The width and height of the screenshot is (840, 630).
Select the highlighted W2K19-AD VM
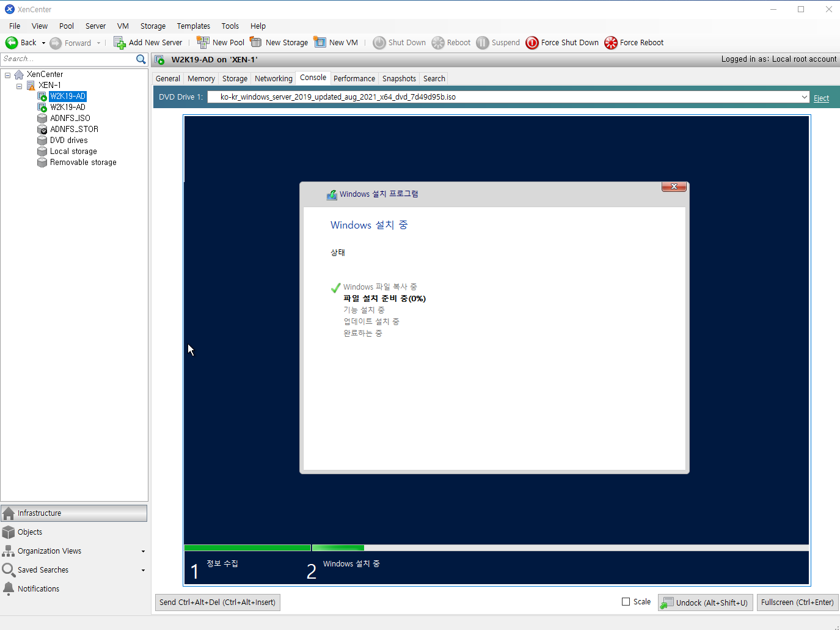coord(68,97)
